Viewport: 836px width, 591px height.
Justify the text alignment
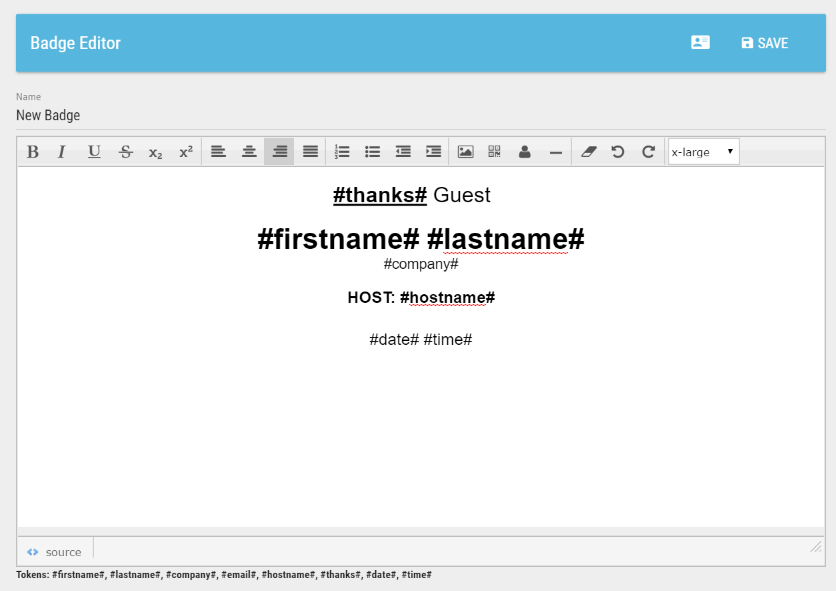[310, 152]
